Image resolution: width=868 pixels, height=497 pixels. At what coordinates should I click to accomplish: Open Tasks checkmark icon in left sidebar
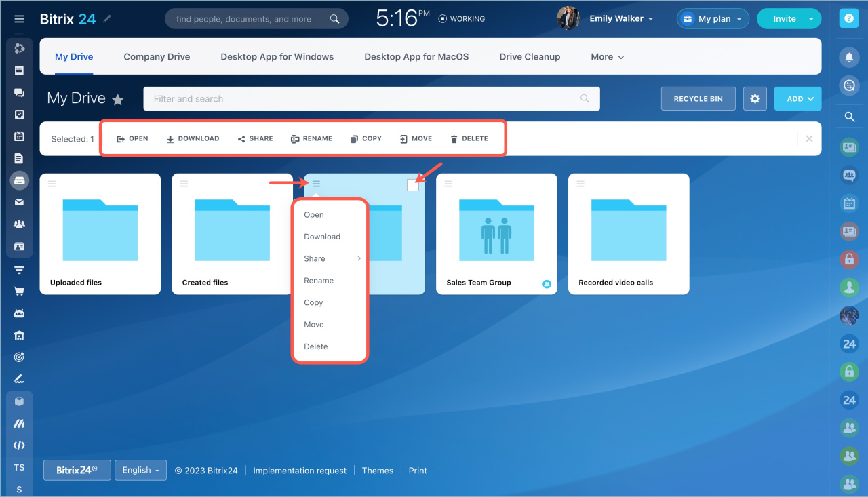click(x=19, y=115)
